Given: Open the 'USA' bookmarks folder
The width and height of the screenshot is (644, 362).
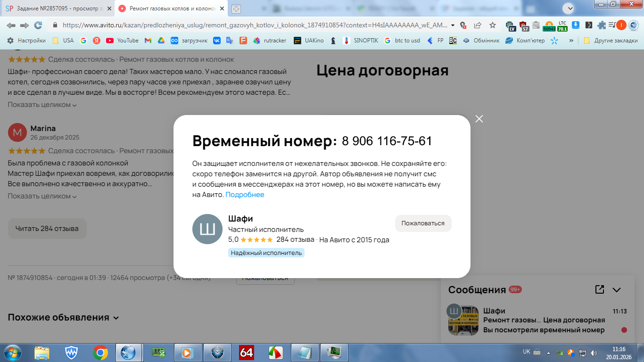Looking at the screenshot, I should 63,41.
